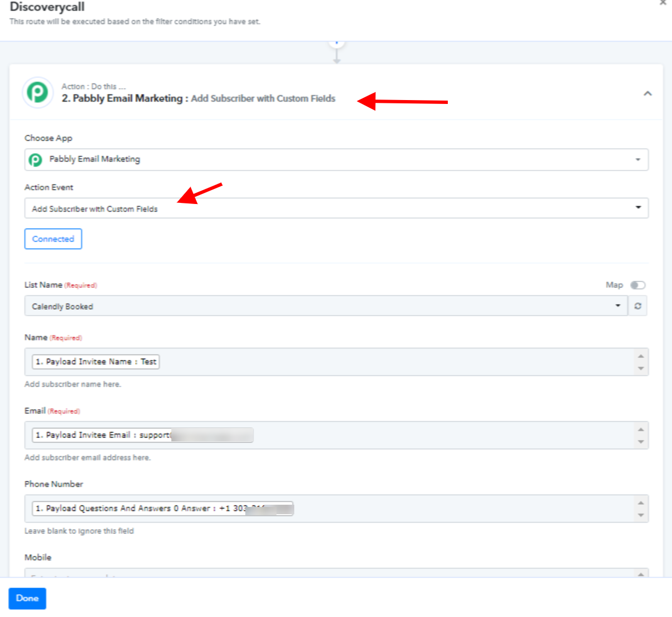
Task: Open the List Name dropdown Calendly Booked
Action: (326, 306)
